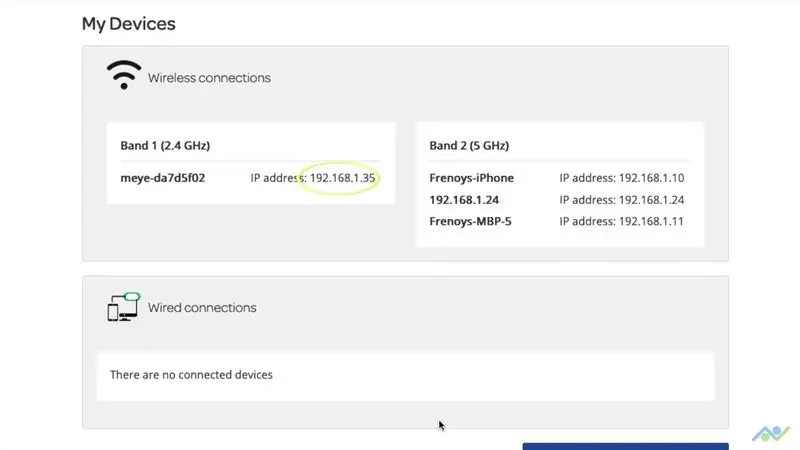Click the Frenoys-MBP-5 IP address 192.168.1.11
800x450 pixels.
click(x=621, y=221)
